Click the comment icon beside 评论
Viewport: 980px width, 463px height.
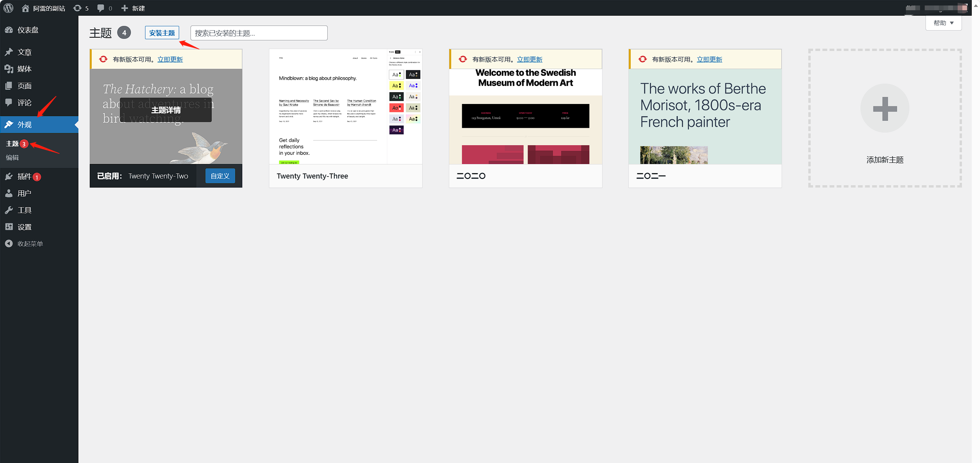tap(9, 102)
